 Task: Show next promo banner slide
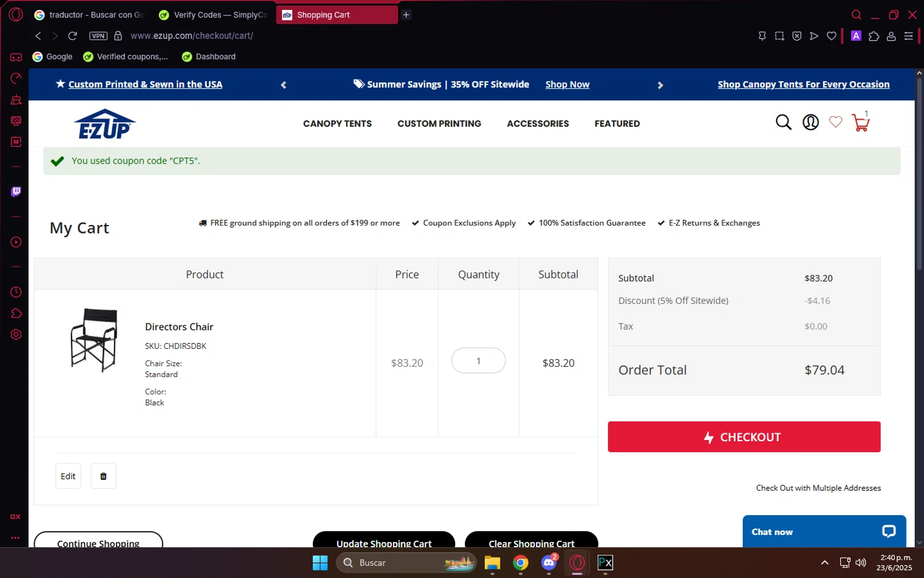pos(660,85)
